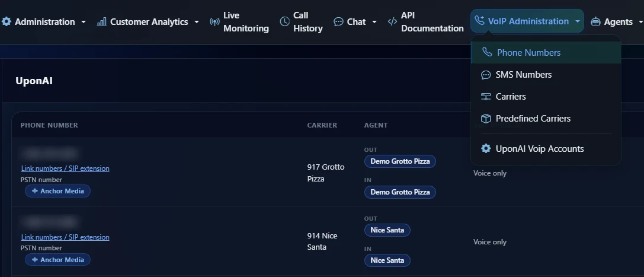The image size is (644, 277).
Task: Click the VoIP Administration phone icon
Action: 479,21
